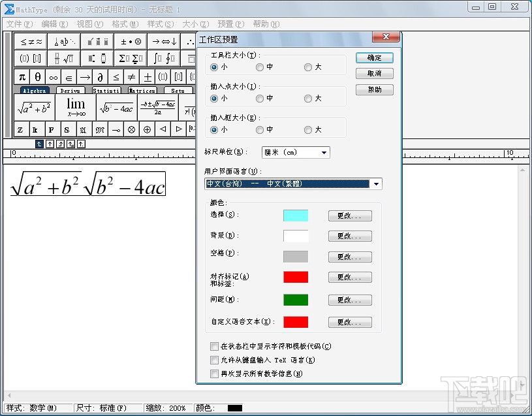Click the green spacing color swatch
The height and width of the screenshot is (416, 532).
[x=295, y=300]
